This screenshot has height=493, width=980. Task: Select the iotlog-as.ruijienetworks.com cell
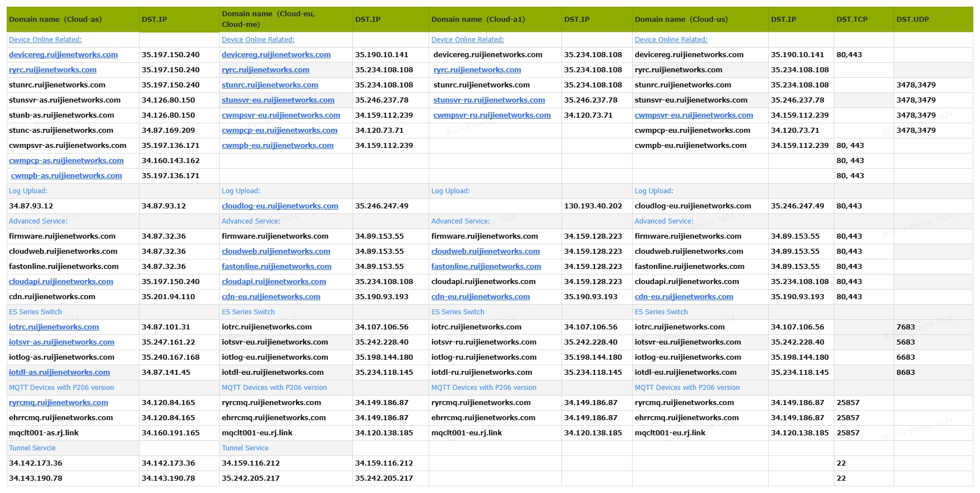pyautogui.click(x=73, y=357)
